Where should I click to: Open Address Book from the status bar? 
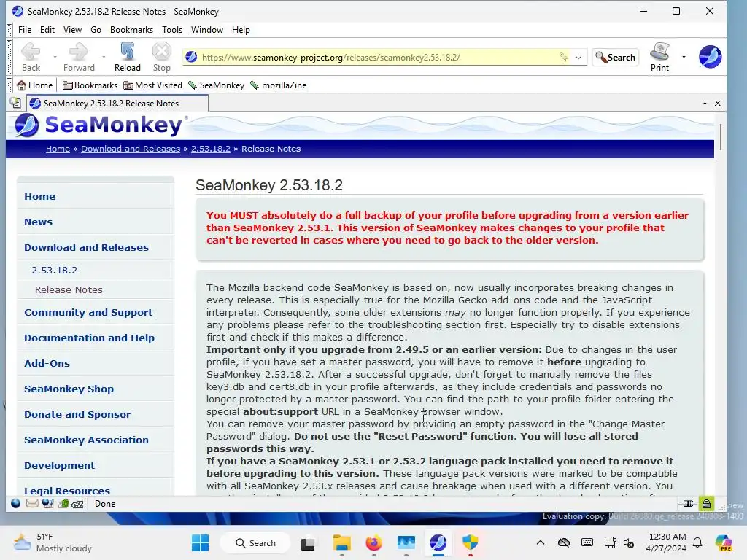63,503
